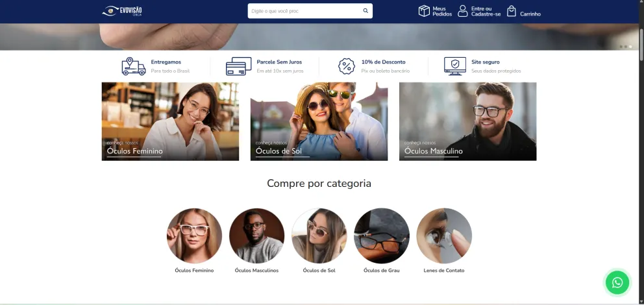Click Entre ou Cadastre-se link
The height and width of the screenshot is (305, 644).
(486, 11)
